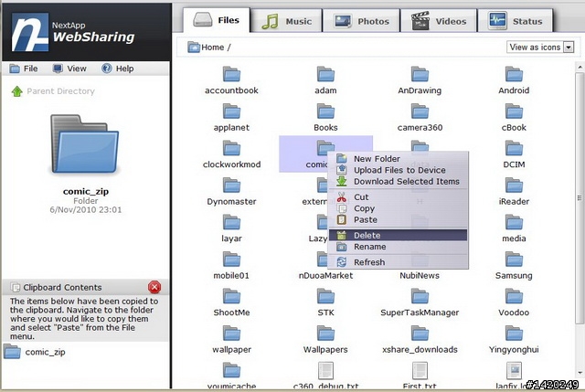Select the youmicache folder icon
This screenshot has height=392, width=585.
coord(231,370)
